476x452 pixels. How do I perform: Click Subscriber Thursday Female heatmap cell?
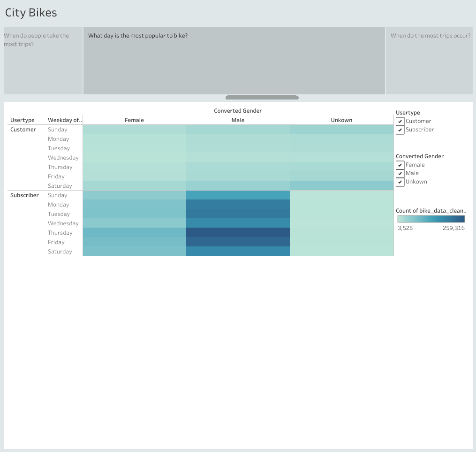135,233
